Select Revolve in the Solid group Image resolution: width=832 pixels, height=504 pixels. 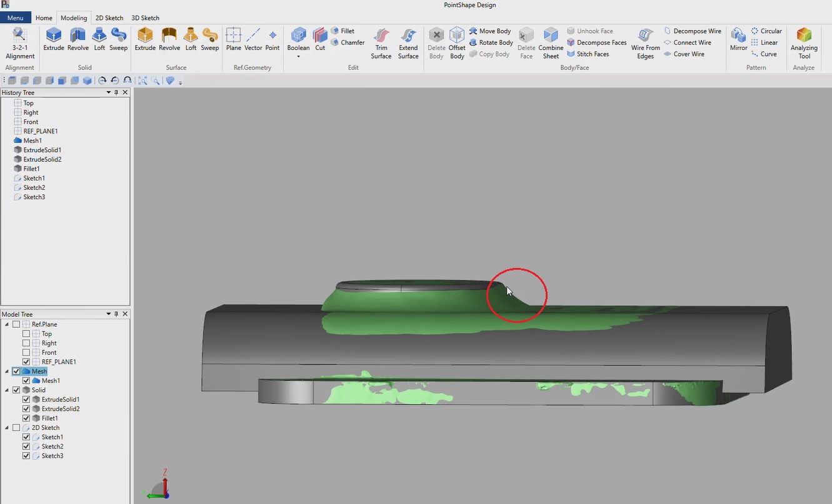pyautogui.click(x=78, y=39)
